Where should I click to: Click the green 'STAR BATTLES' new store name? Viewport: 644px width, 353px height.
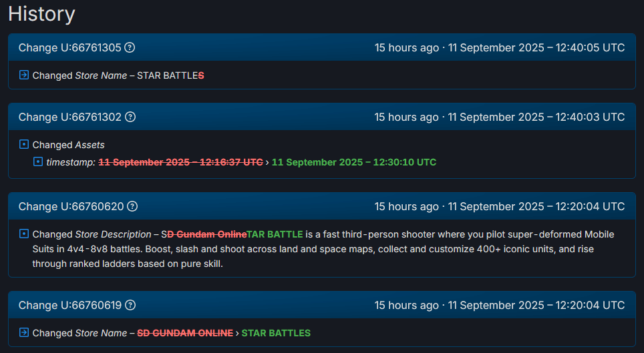pyautogui.click(x=276, y=333)
